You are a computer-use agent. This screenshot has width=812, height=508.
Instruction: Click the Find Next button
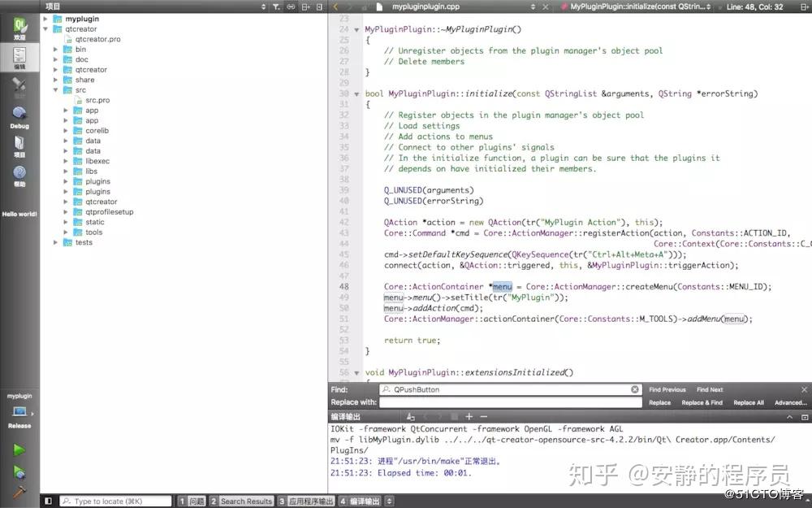710,390
